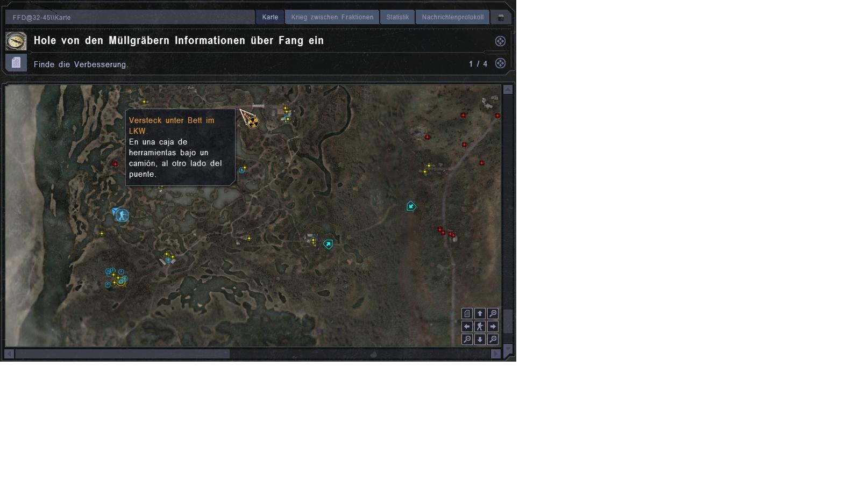This screenshot has width=868, height=482.
Task: Select subtask 'Finde die Verbesserung.'
Action: (x=81, y=64)
